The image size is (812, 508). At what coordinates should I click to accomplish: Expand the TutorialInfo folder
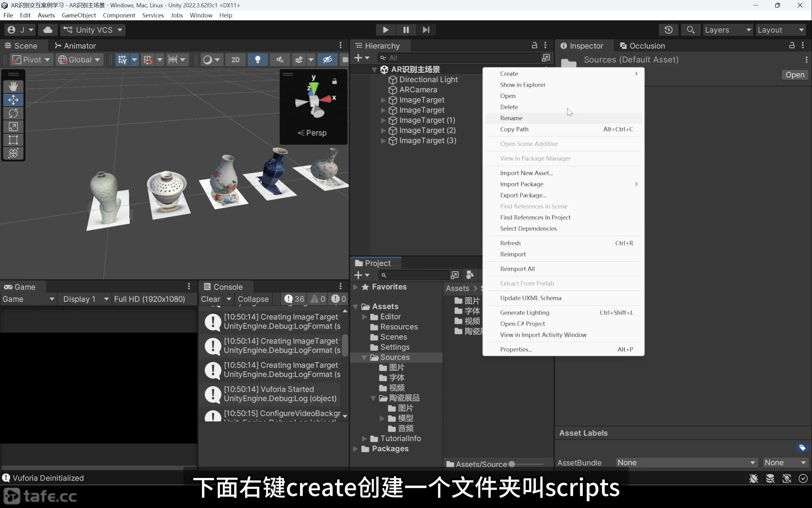pyautogui.click(x=364, y=438)
